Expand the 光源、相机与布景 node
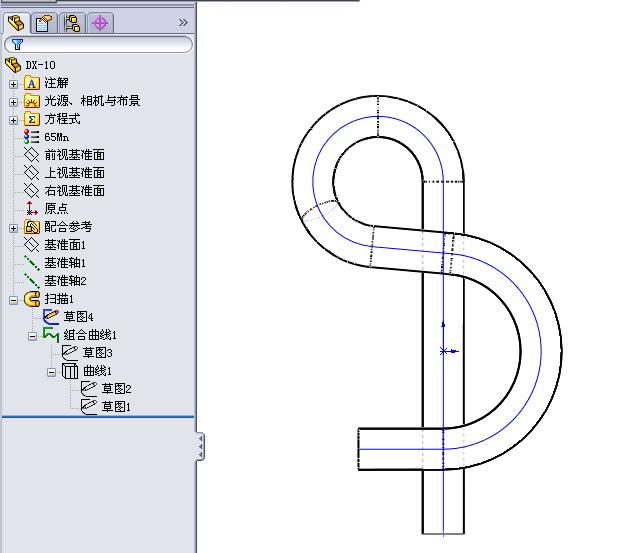Image resolution: width=621 pixels, height=553 pixels. [13, 102]
